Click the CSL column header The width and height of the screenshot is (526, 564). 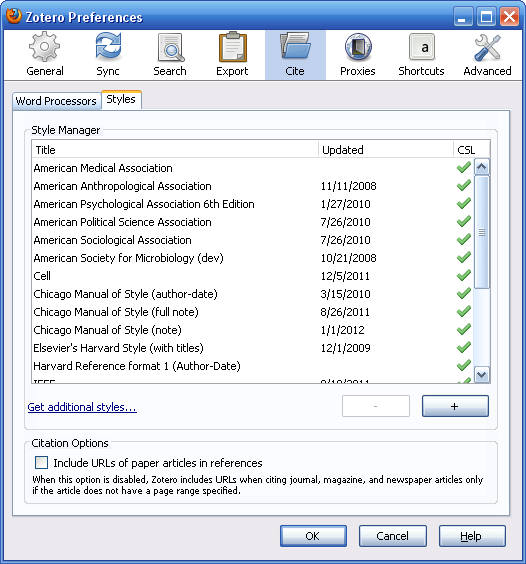click(472, 150)
